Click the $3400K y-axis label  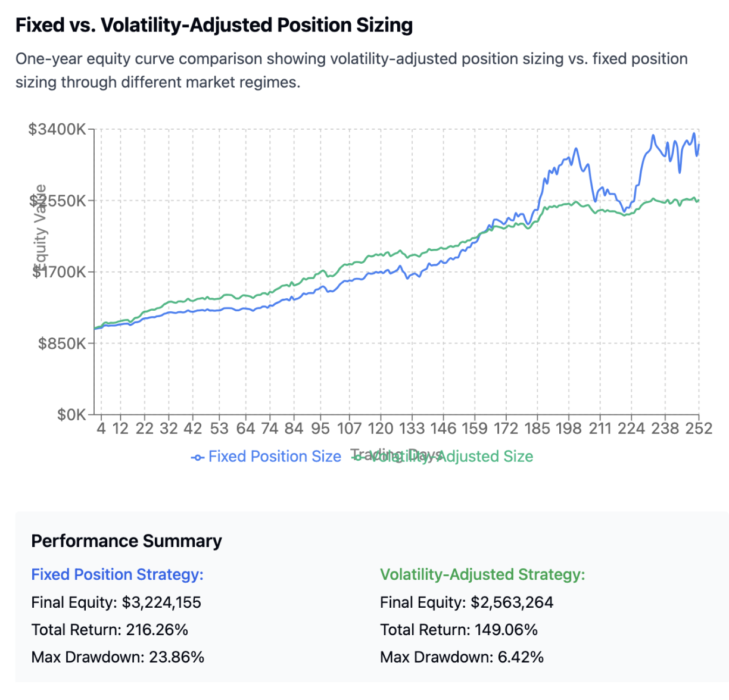coord(57,129)
